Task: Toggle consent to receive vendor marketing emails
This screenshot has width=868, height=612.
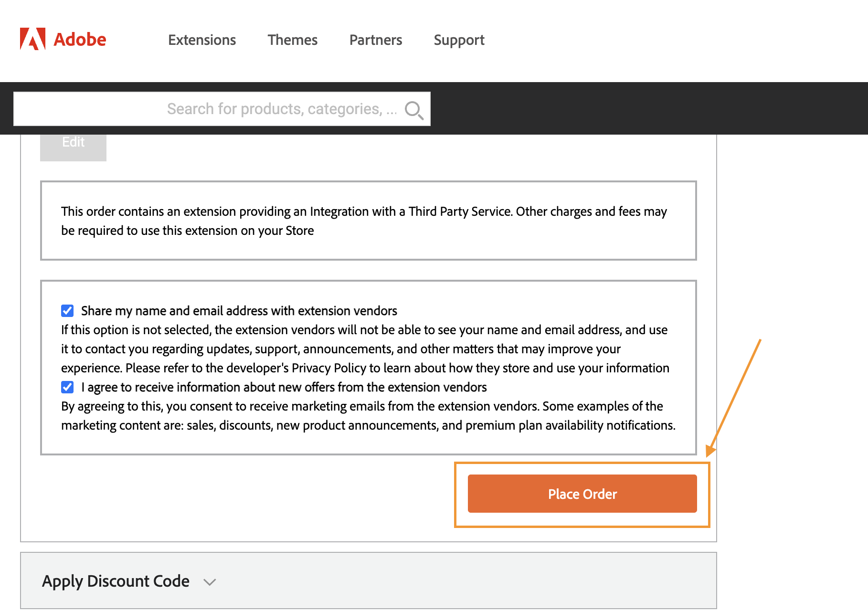Action: coord(67,387)
